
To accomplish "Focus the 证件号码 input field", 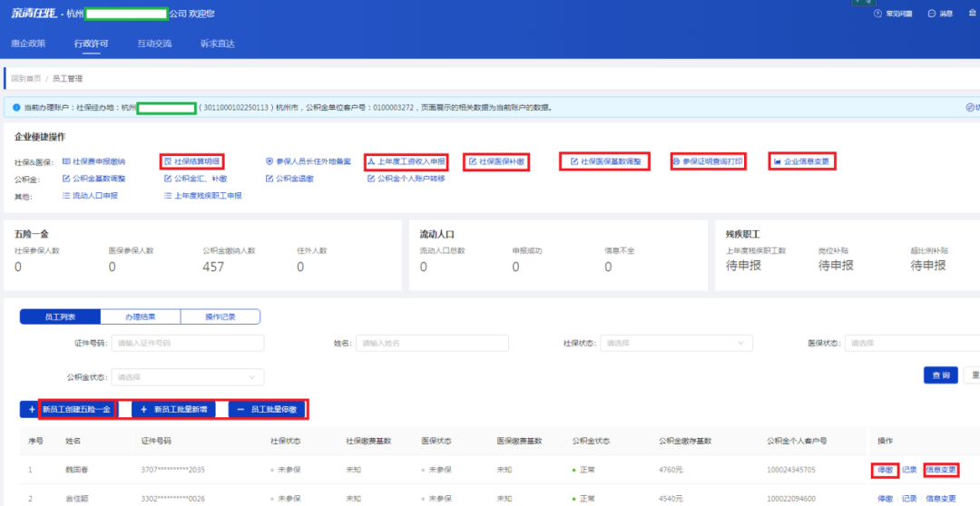I will [187, 343].
